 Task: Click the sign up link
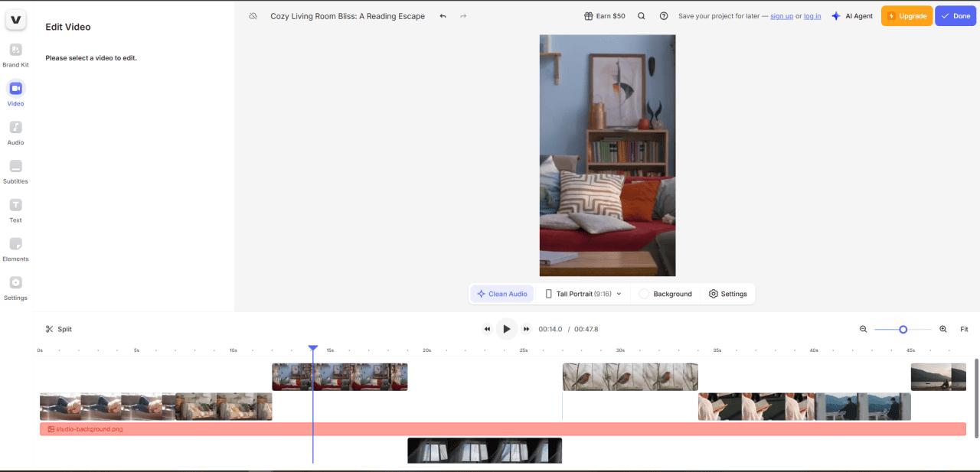click(782, 15)
